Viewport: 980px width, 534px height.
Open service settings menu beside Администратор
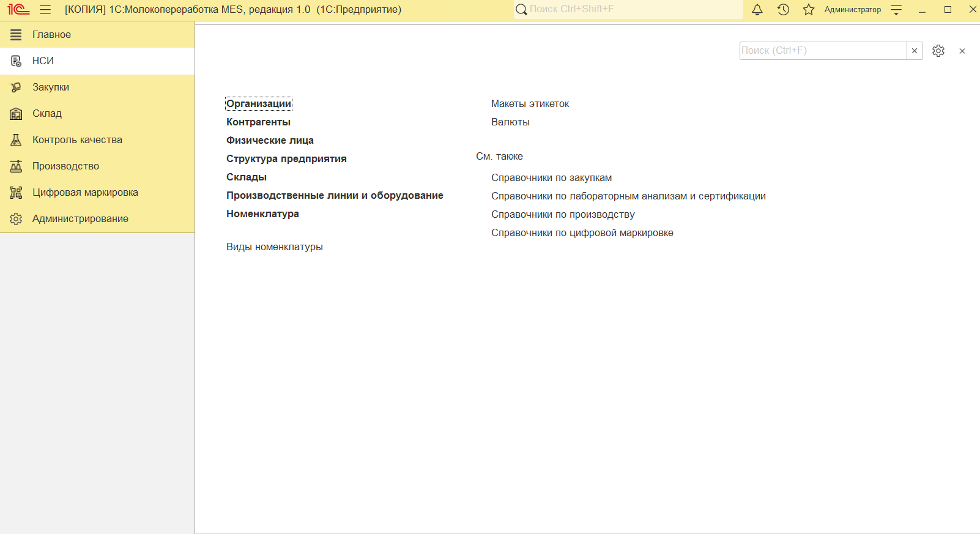point(896,10)
